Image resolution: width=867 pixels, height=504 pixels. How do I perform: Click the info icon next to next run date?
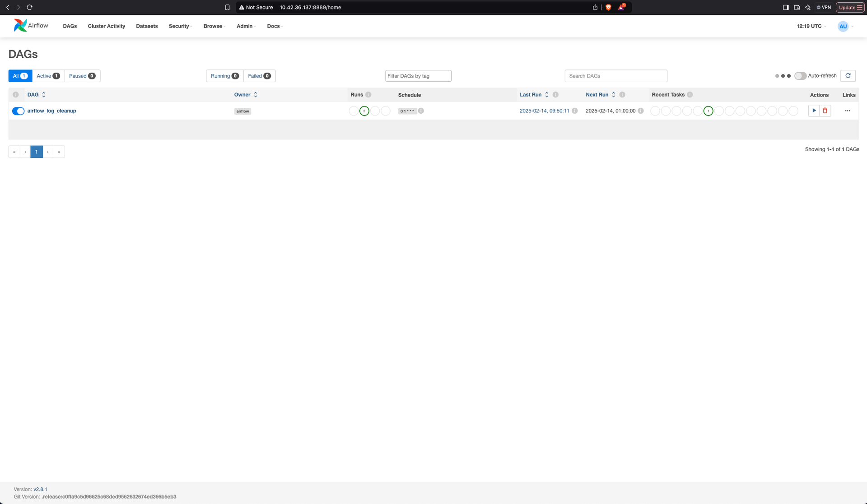pos(641,111)
